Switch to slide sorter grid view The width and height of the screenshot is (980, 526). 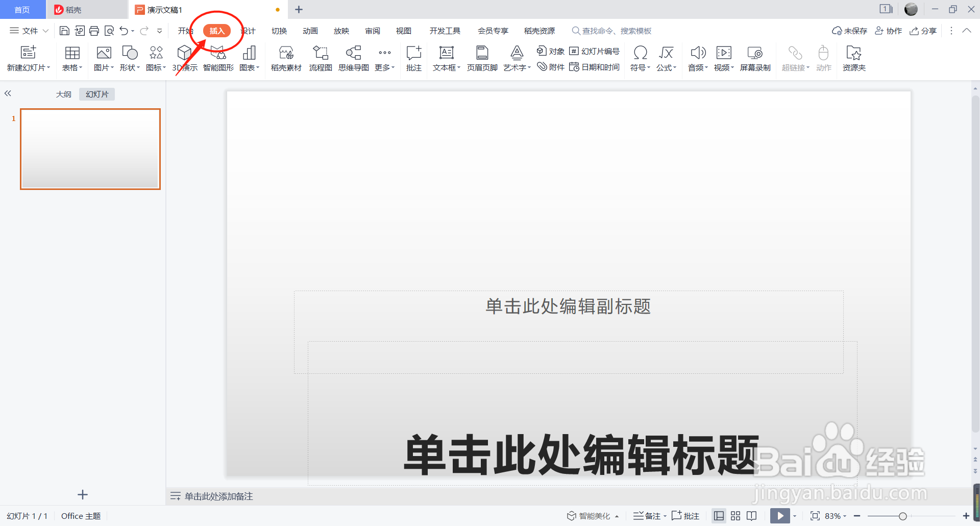point(736,516)
